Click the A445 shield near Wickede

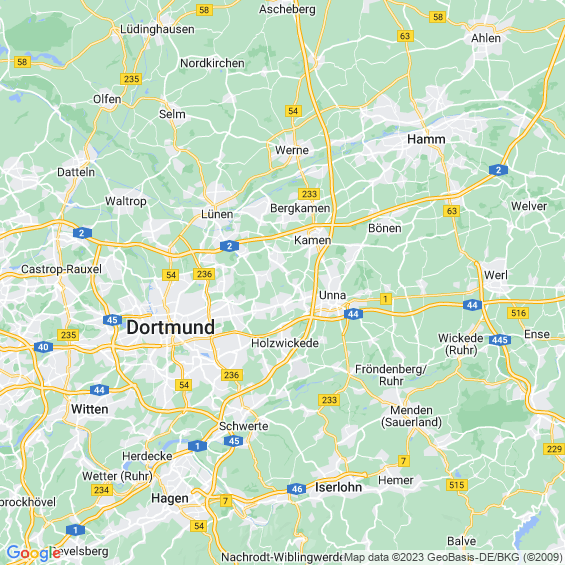(499, 340)
